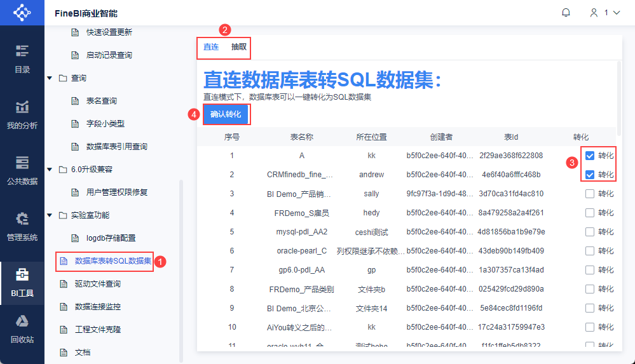Collapse the 查询 folder arrow

coord(50,78)
